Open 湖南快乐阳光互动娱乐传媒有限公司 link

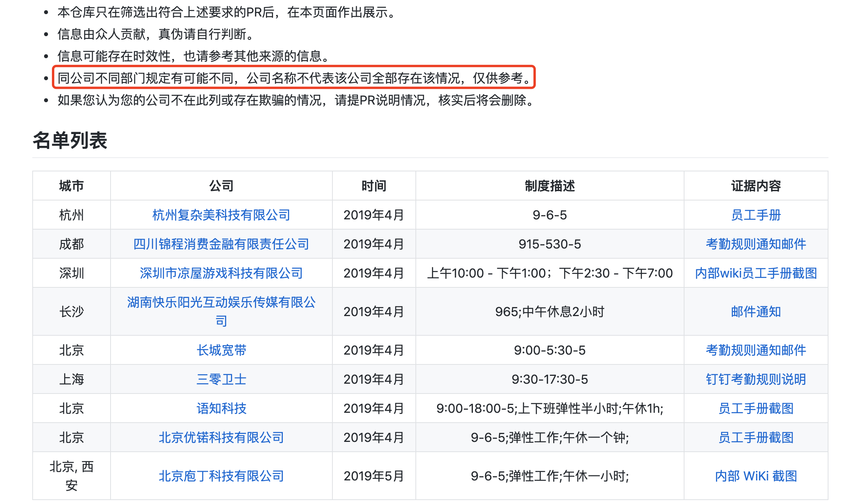click(221, 311)
